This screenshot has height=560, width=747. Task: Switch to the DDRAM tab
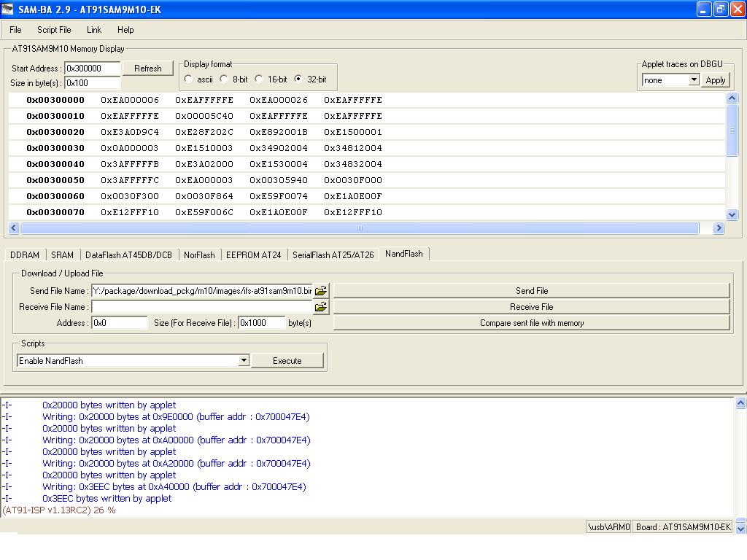[x=25, y=254]
